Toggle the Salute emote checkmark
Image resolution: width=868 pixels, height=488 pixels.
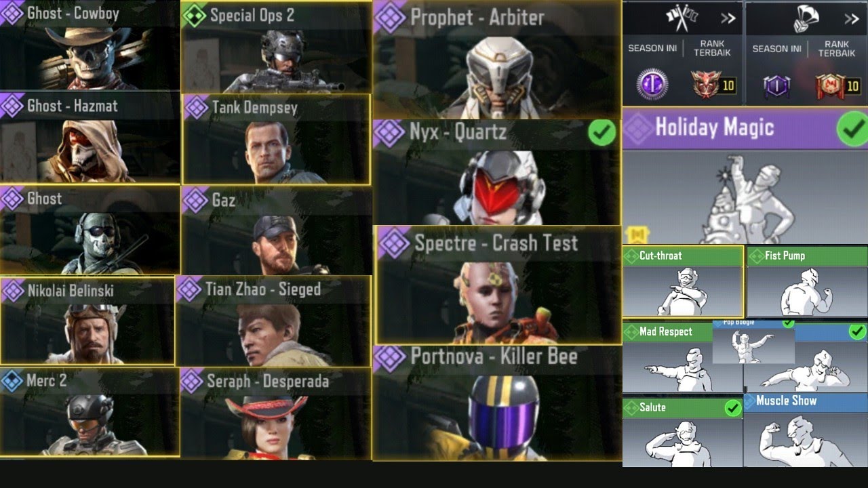(x=732, y=407)
